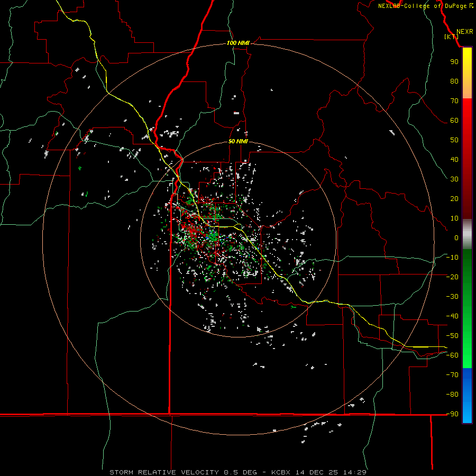Select the blue bottom segment of the velocity scale

pos(467,396)
